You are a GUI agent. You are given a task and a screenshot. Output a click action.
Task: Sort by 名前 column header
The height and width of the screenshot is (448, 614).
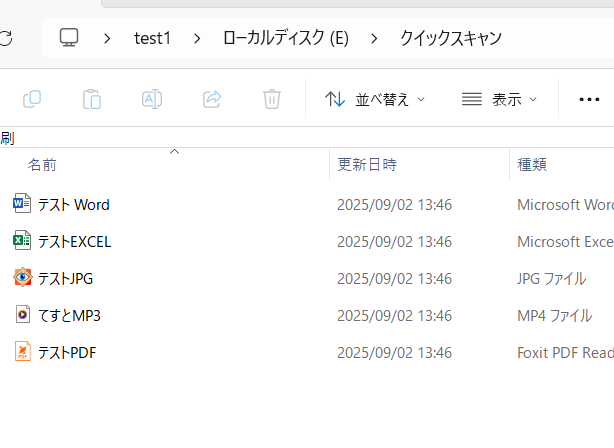pyautogui.click(x=42, y=164)
